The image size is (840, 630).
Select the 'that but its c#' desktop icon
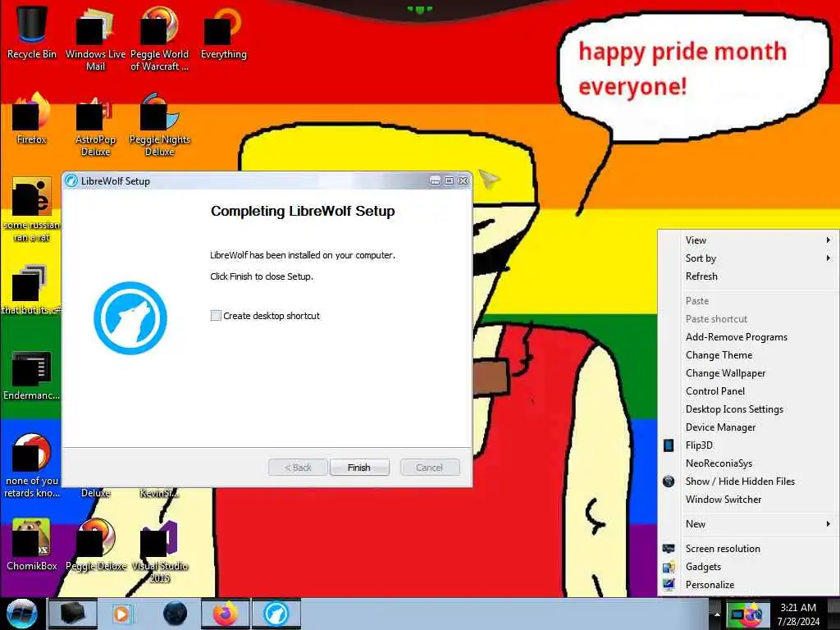(x=32, y=288)
